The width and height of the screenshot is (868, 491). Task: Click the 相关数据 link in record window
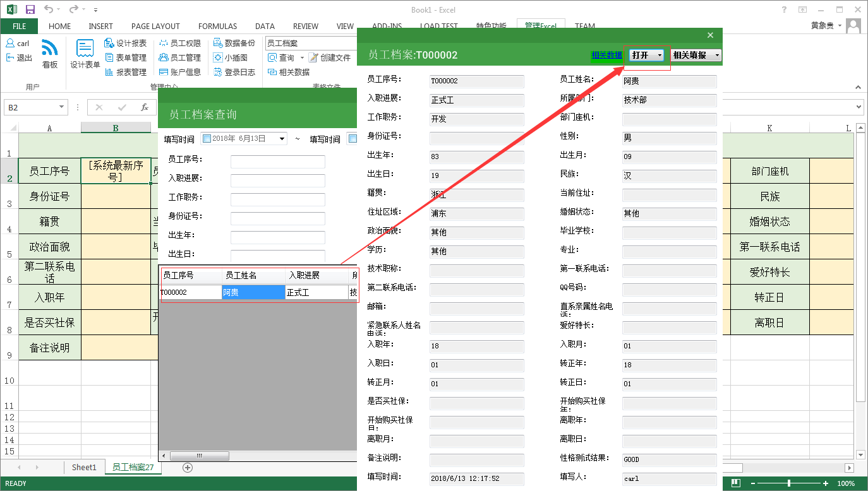point(606,55)
